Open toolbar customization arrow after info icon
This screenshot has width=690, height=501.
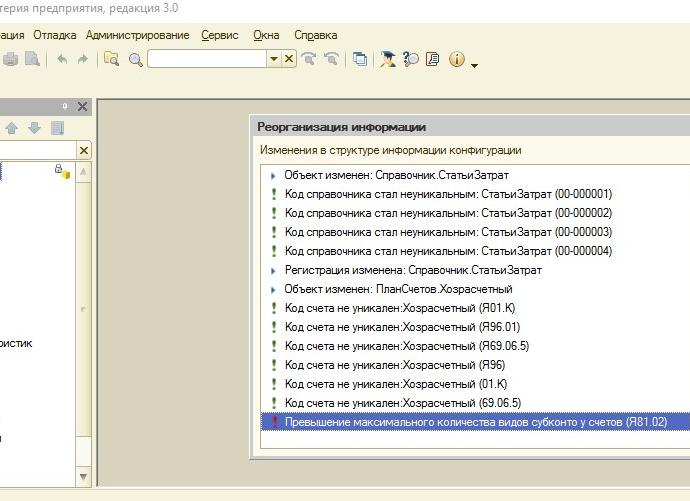click(x=474, y=66)
